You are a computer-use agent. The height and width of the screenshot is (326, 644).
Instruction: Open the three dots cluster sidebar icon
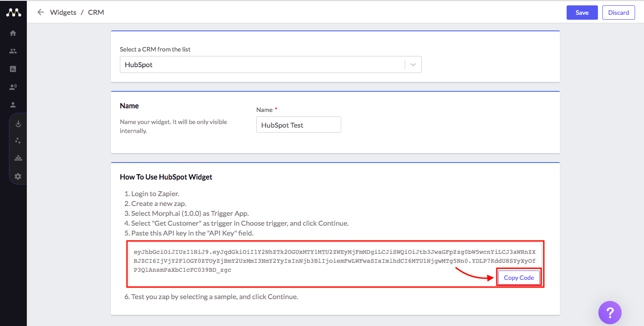pyautogui.click(x=18, y=141)
